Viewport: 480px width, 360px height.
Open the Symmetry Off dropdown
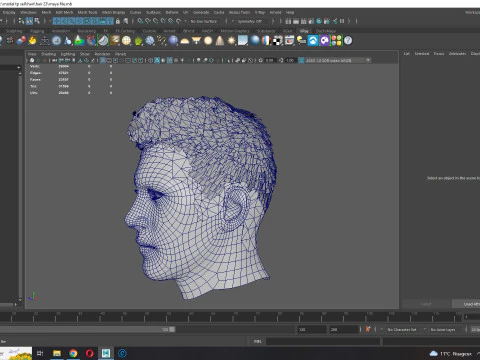point(250,21)
